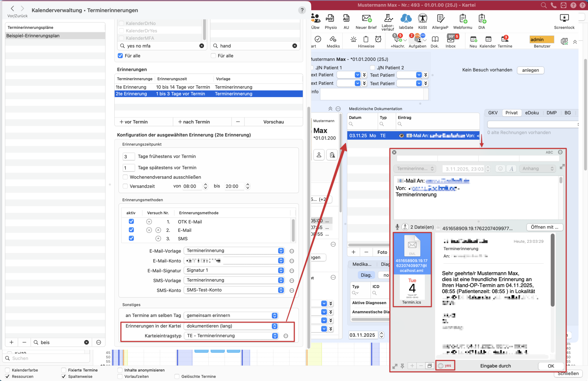This screenshot has width=588, height=381.
Task: Click the labGate cloud icon
Action: (406, 19)
